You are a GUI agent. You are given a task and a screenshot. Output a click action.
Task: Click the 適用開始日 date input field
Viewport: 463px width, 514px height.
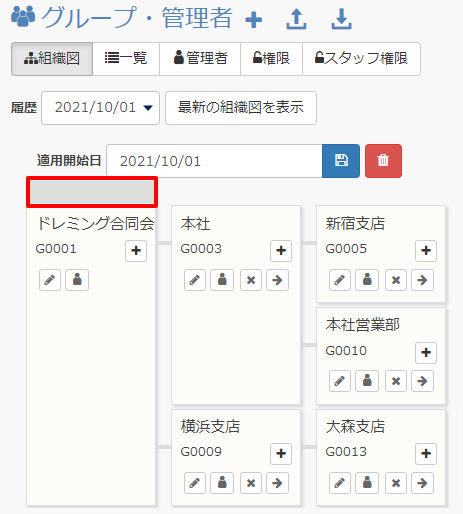click(x=214, y=161)
